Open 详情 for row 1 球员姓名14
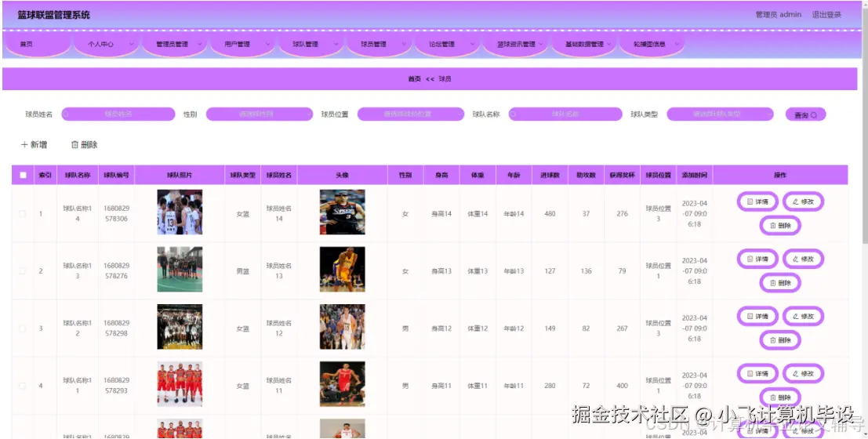Viewport: 868px width, 439px height. (757, 201)
